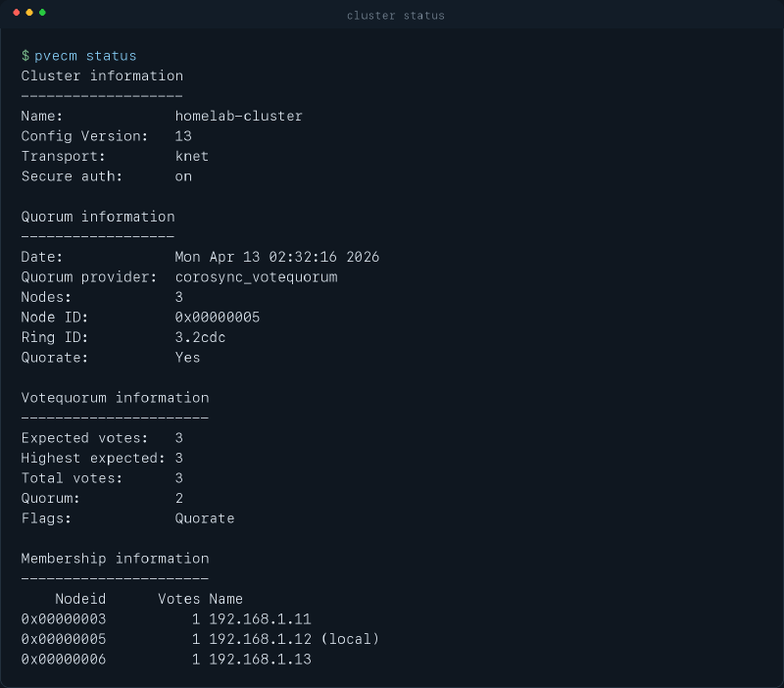
Task: Click the 'Highest expected:' label
Action: [x=93, y=458]
